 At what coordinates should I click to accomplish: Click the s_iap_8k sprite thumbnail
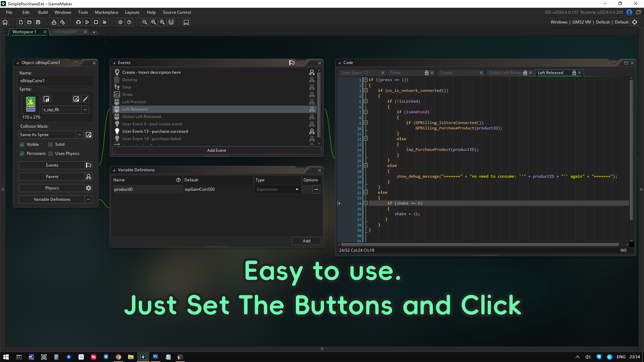click(x=31, y=104)
